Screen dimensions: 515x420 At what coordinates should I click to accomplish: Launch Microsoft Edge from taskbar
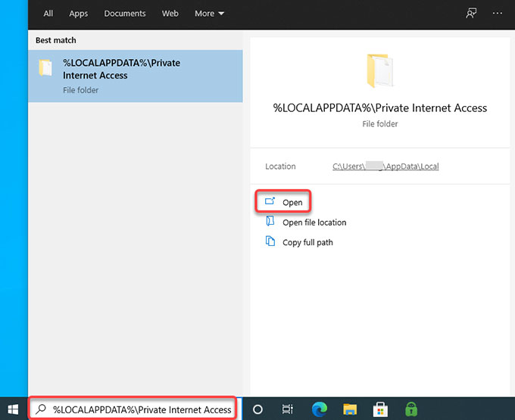pos(320,409)
